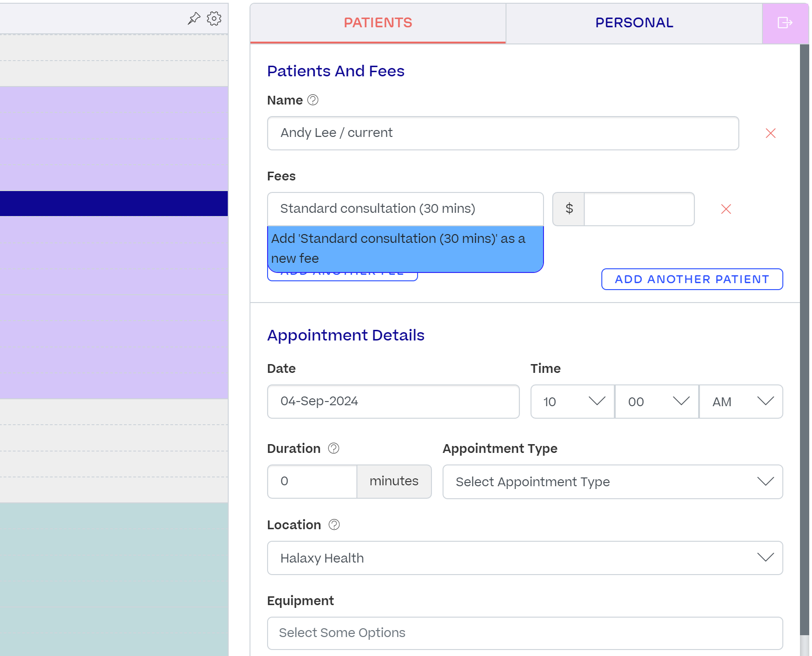Image resolution: width=812 pixels, height=656 pixels.
Task: Open calendar settings gear icon
Action: coord(214,19)
